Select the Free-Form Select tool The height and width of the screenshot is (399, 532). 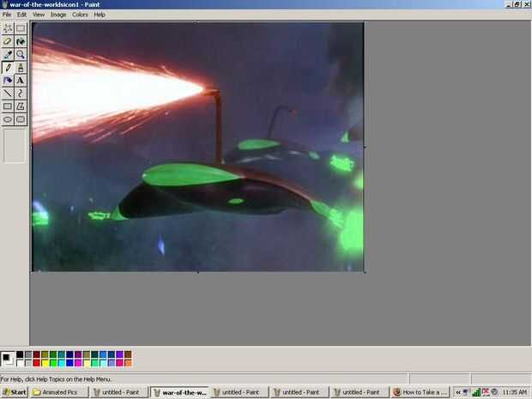click(8, 28)
